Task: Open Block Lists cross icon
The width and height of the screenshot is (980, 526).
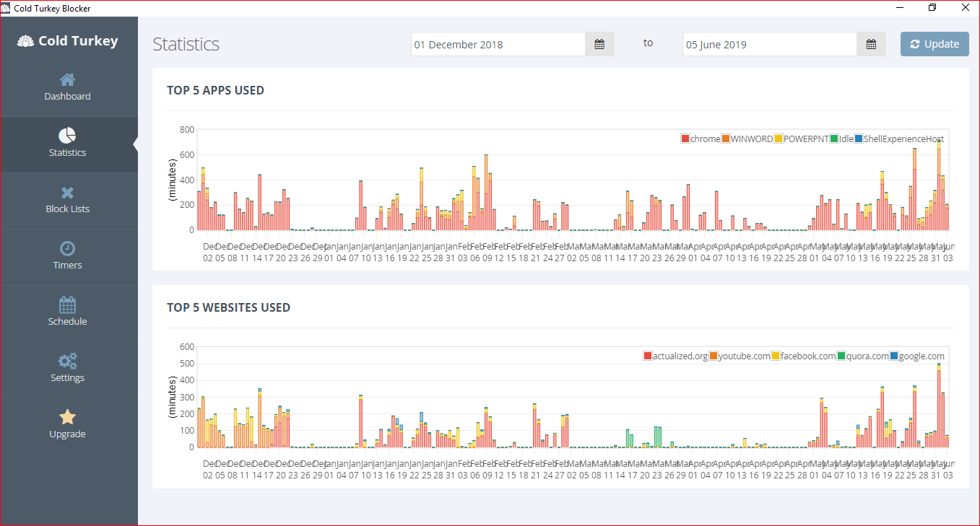Action: tap(67, 193)
